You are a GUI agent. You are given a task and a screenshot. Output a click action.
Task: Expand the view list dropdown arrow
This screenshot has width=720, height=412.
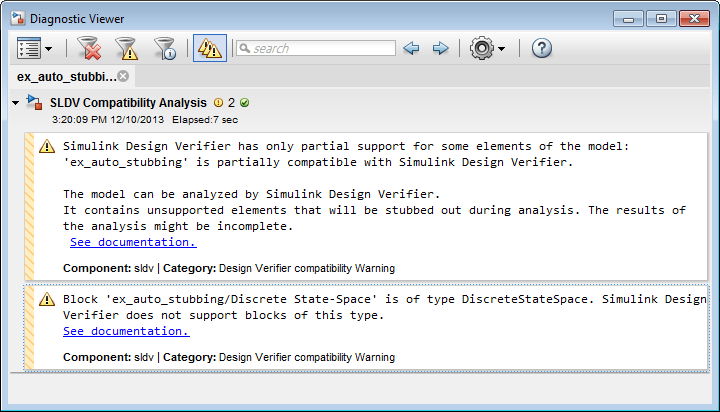[x=48, y=49]
